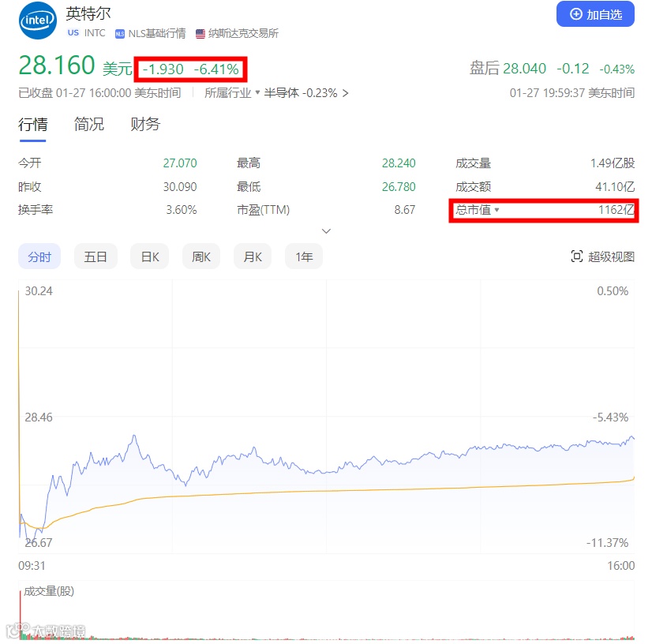Click the 成交量(股) volume chart
Viewport: 652px width, 644px height.
point(327,610)
